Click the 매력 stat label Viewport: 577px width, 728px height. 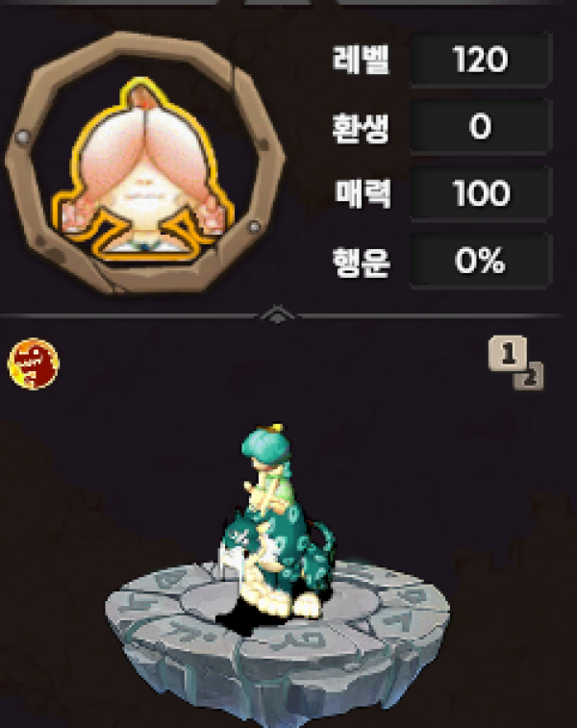pyautogui.click(x=363, y=193)
